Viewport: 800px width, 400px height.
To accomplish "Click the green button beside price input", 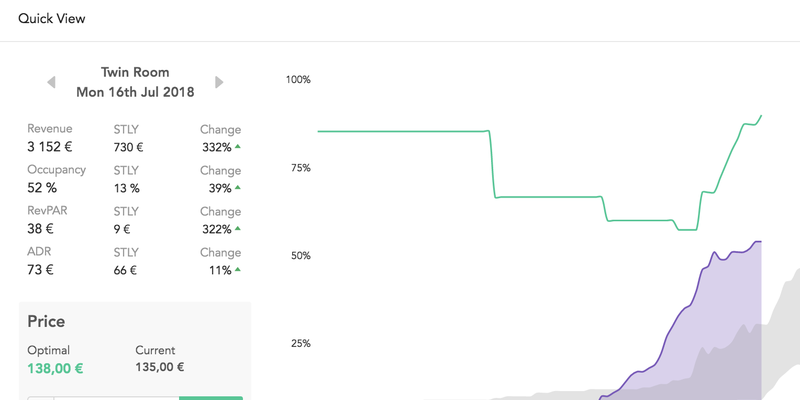I will (x=211, y=398).
